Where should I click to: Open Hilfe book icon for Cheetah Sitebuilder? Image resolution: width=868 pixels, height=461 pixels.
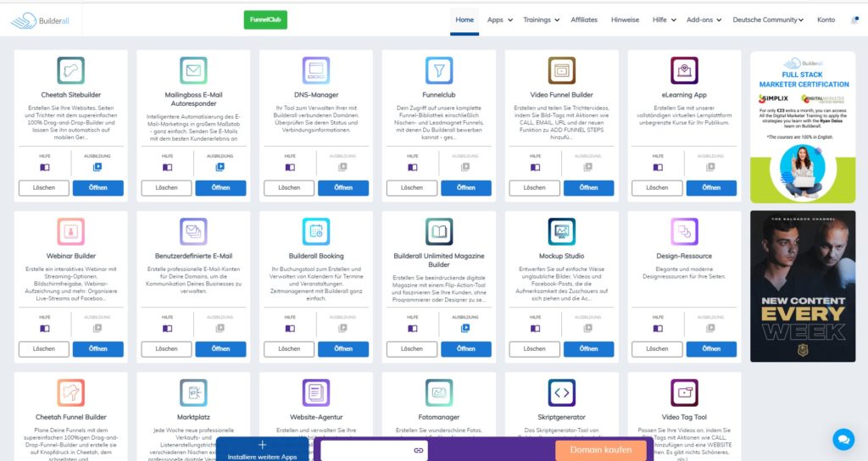45,167
